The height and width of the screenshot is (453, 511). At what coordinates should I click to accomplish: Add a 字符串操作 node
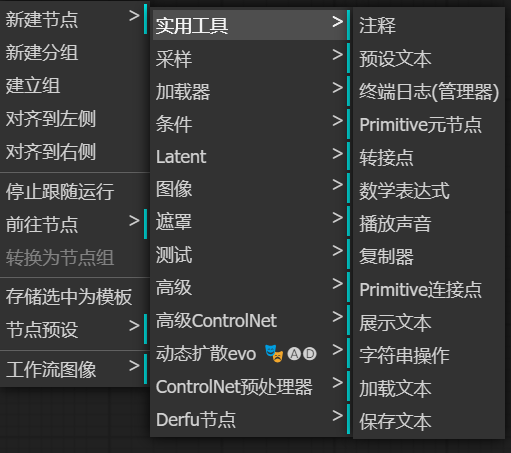[x=429, y=355]
